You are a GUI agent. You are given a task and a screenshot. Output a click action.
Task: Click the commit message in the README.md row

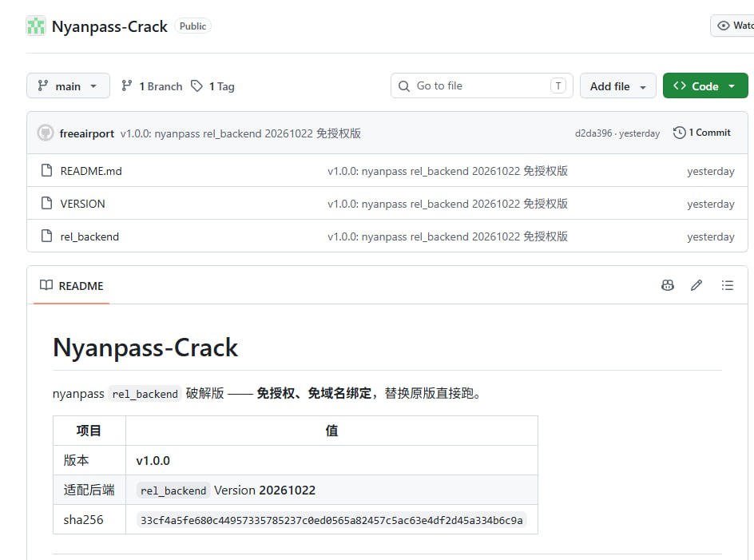(447, 171)
